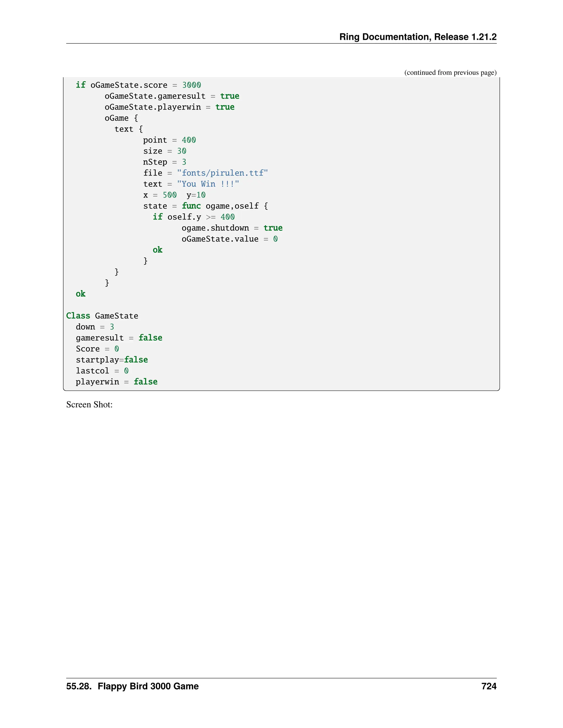Viewport: 563px width, 728px height.
Task: Click the 'continued from previous page' note
Action: coord(450,72)
